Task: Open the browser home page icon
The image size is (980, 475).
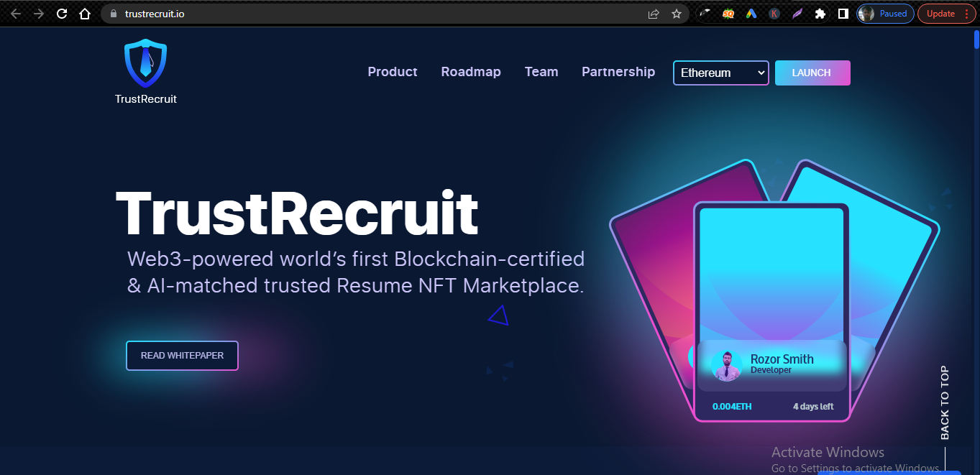Action: 85,14
